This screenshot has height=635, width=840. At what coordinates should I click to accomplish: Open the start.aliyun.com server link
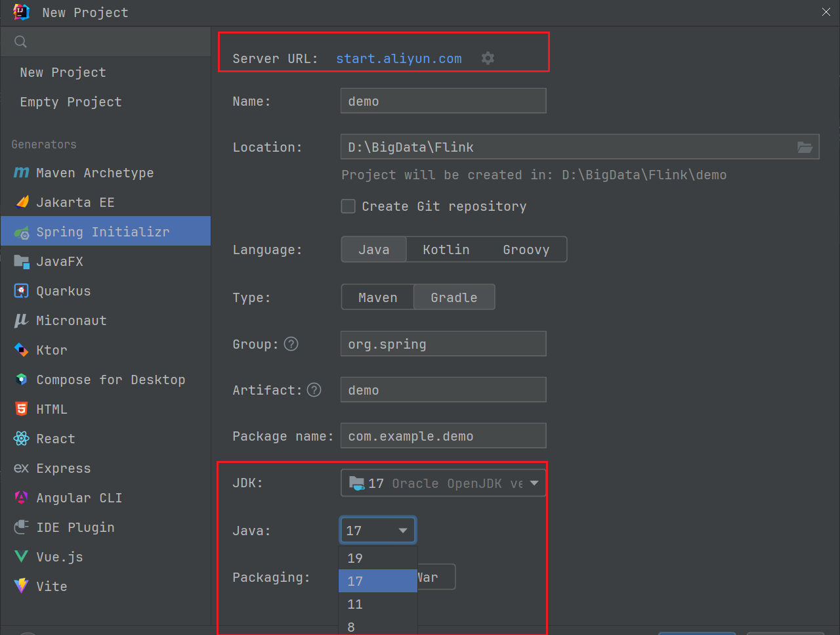pos(399,58)
